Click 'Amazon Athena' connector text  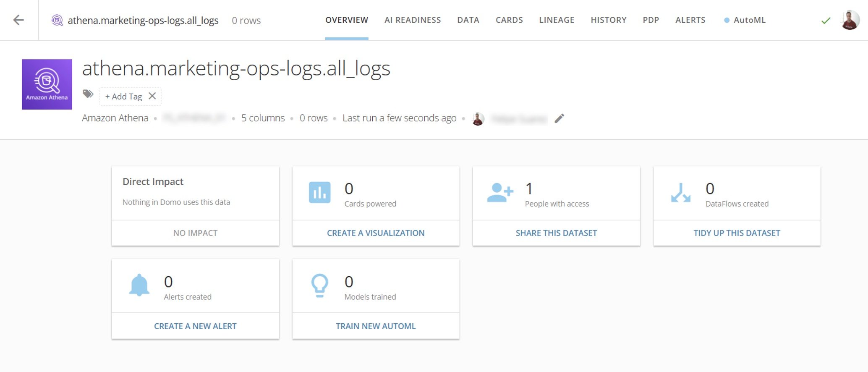pos(115,118)
